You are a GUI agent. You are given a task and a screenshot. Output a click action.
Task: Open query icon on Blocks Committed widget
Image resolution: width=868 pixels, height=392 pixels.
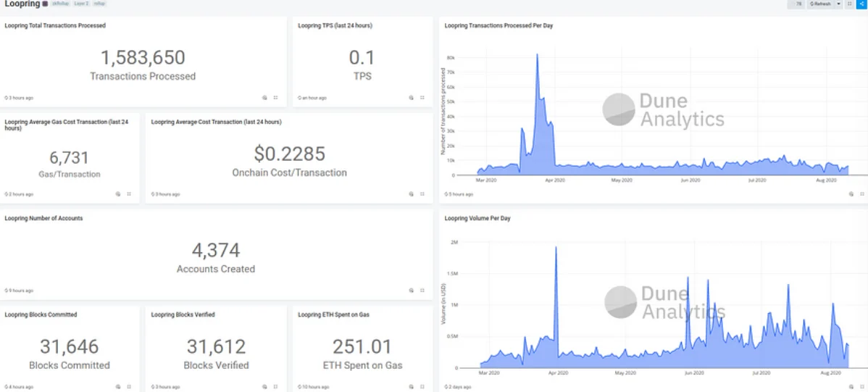(118, 386)
